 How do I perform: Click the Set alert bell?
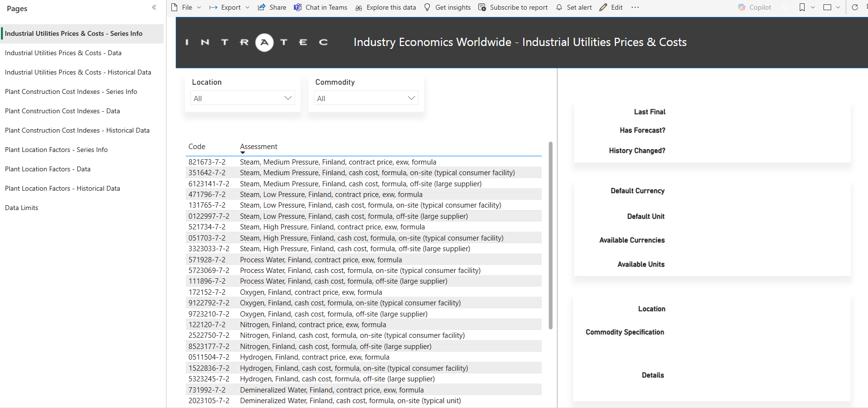[x=559, y=7]
